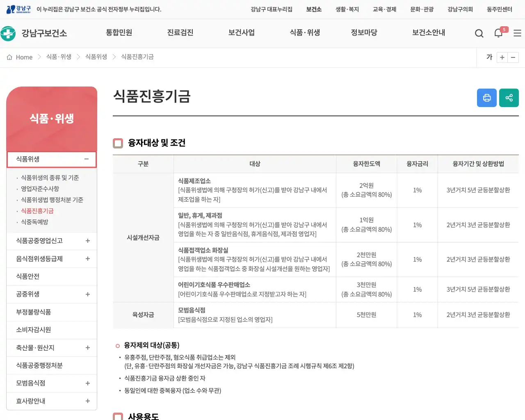
Task: Click the checkbox icon beside 사용용도
Action: [118, 416]
